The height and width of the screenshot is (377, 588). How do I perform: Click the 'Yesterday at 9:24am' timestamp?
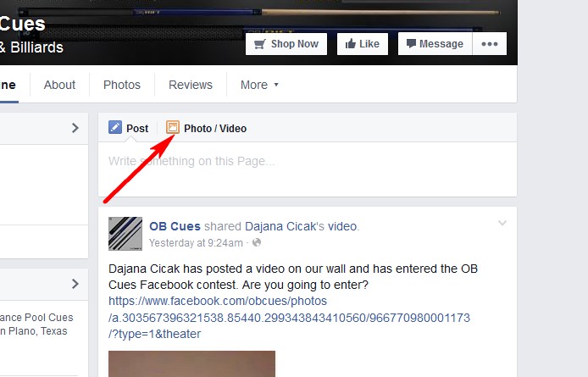point(196,242)
